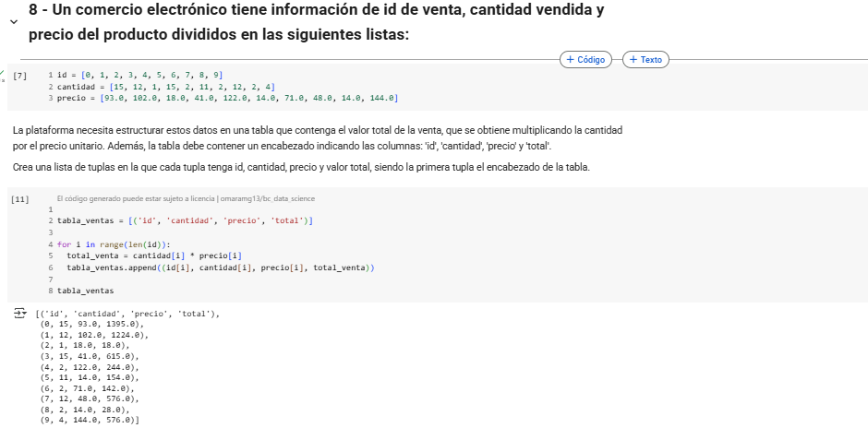Click the [11] execution count of second cell
Image resolution: width=868 pixels, height=428 pixels.
(x=20, y=199)
